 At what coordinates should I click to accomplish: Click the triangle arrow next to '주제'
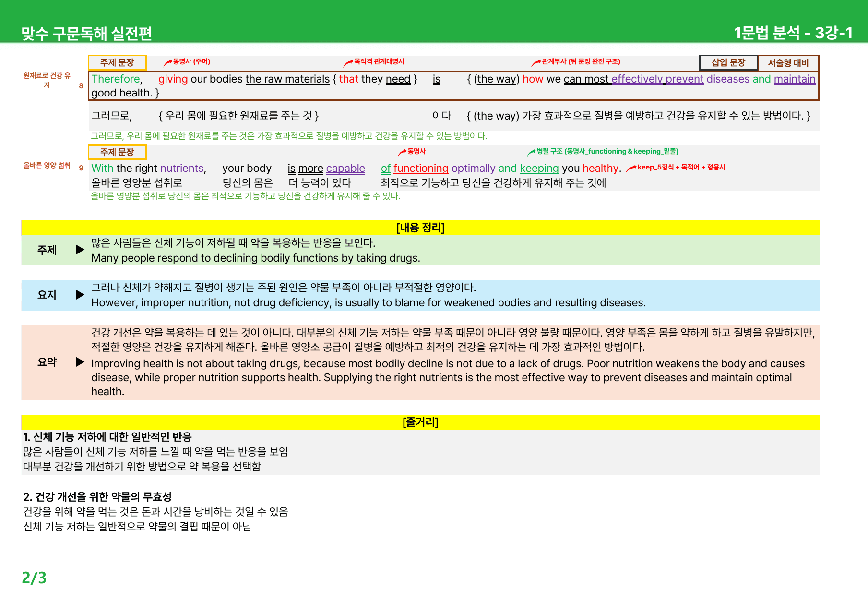[x=80, y=250]
